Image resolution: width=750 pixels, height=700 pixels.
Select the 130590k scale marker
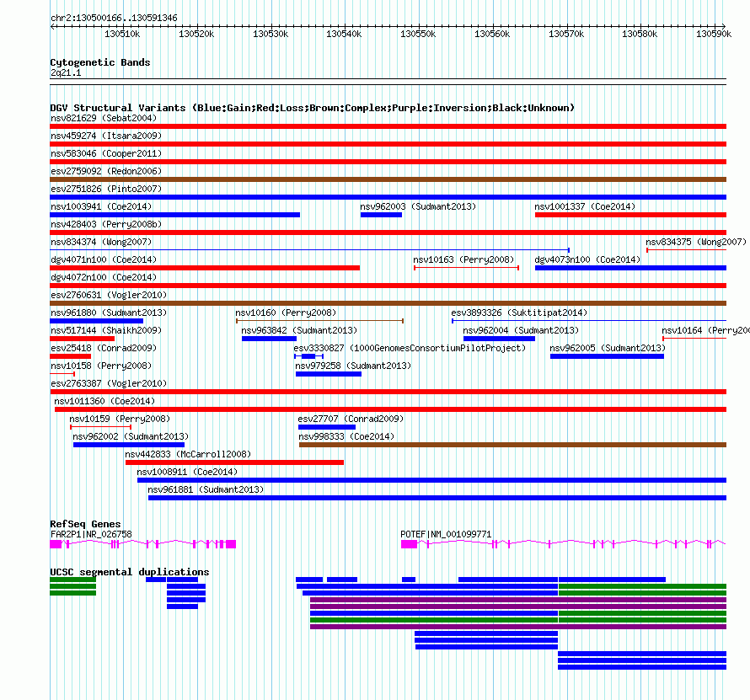click(x=714, y=34)
